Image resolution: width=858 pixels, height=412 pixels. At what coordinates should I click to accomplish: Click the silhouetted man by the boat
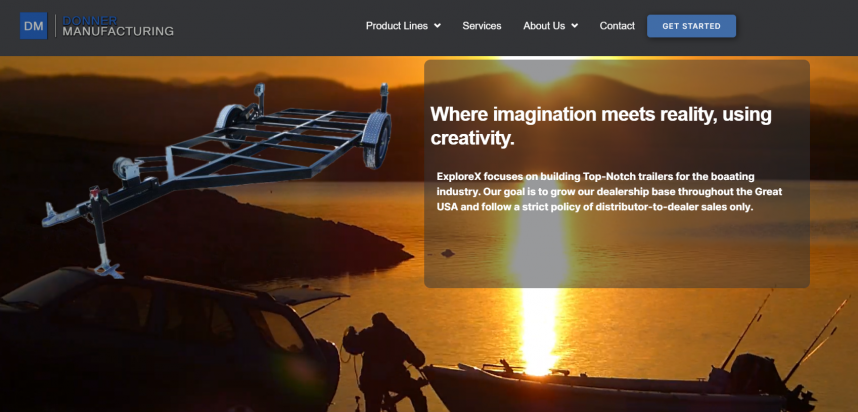[x=384, y=361]
